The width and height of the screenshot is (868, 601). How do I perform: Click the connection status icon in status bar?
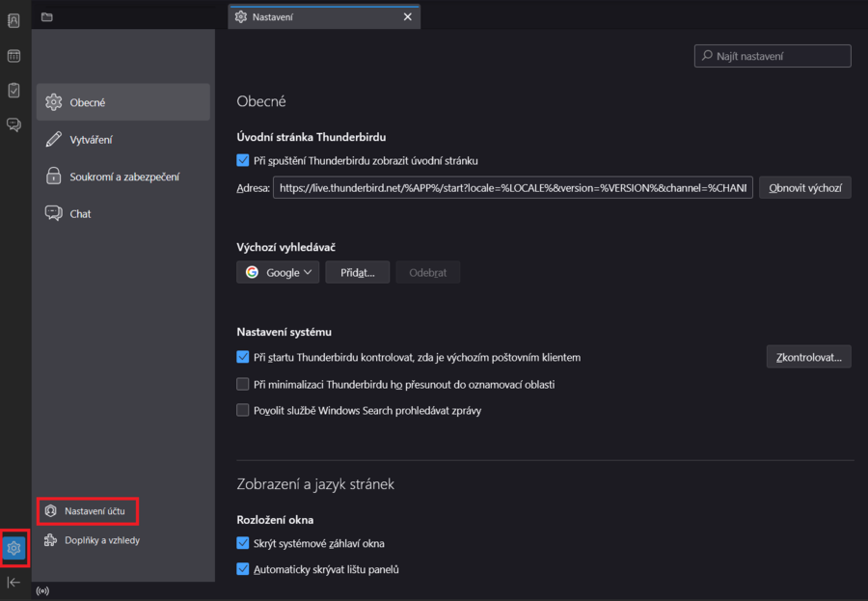click(x=41, y=590)
